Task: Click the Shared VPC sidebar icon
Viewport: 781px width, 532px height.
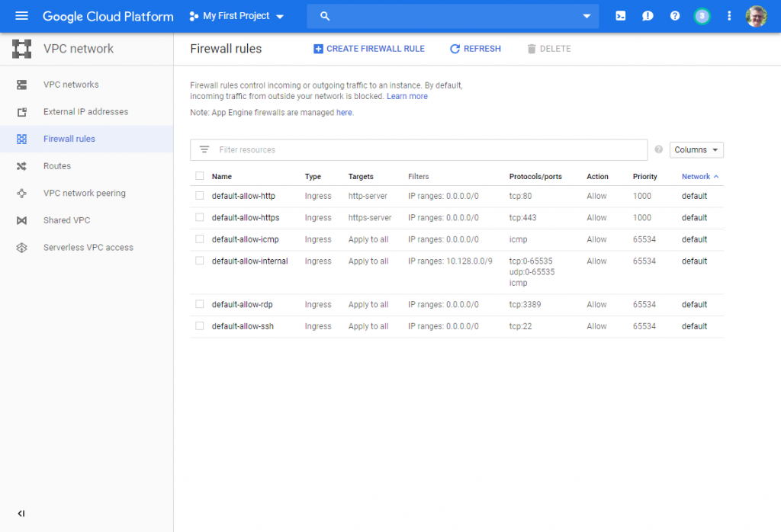Action: coord(21,220)
